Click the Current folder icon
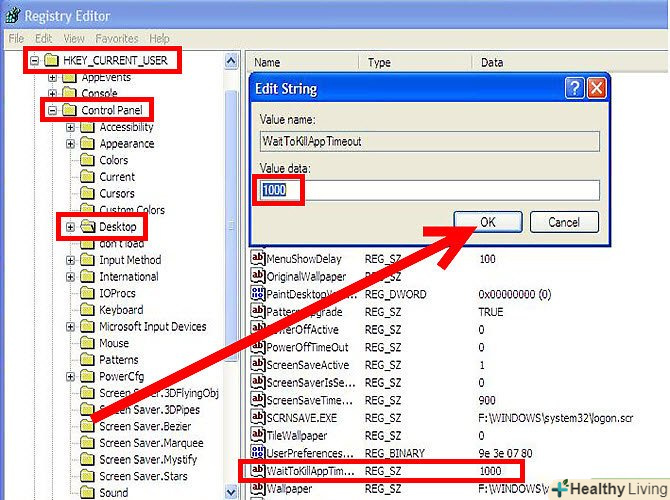 pyautogui.click(x=87, y=177)
